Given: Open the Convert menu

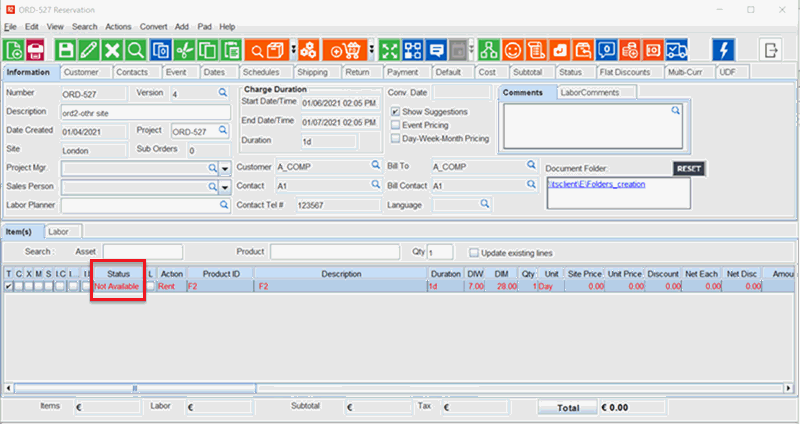Looking at the screenshot, I should (x=153, y=25).
